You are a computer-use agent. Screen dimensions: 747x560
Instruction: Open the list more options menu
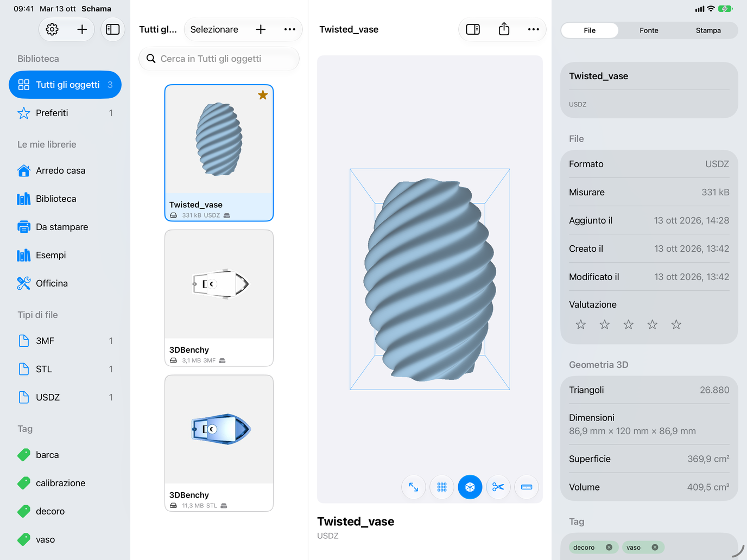(290, 29)
